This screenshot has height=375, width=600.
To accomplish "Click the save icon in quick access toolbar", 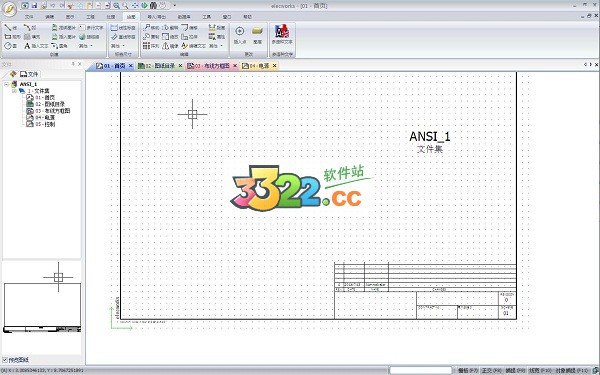I will click(34, 5).
